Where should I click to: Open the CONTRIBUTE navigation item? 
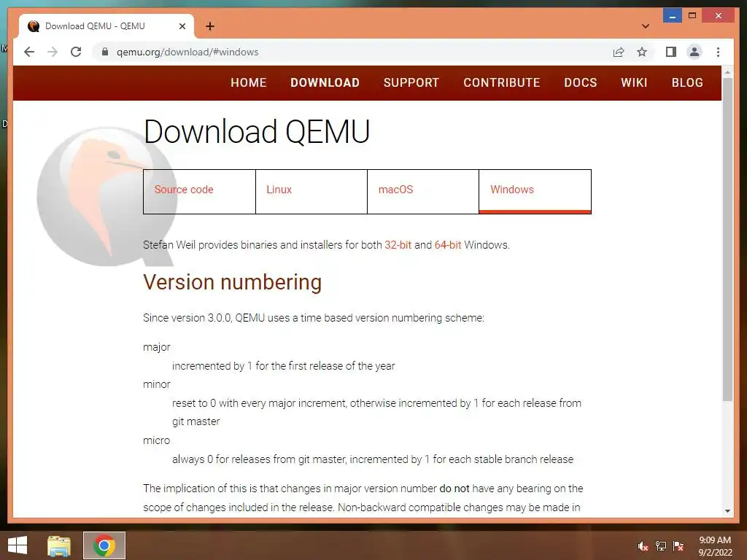click(x=502, y=83)
